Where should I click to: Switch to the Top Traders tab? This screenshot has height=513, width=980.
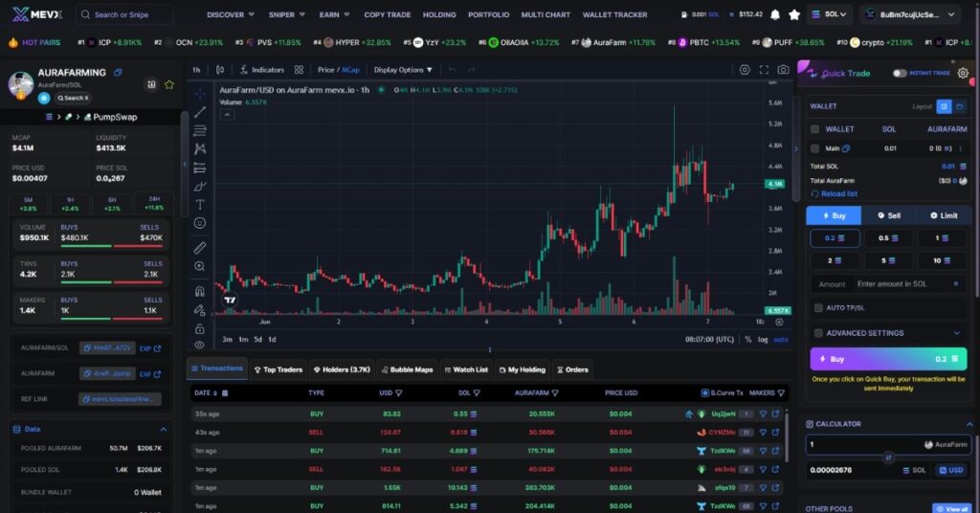tap(278, 369)
